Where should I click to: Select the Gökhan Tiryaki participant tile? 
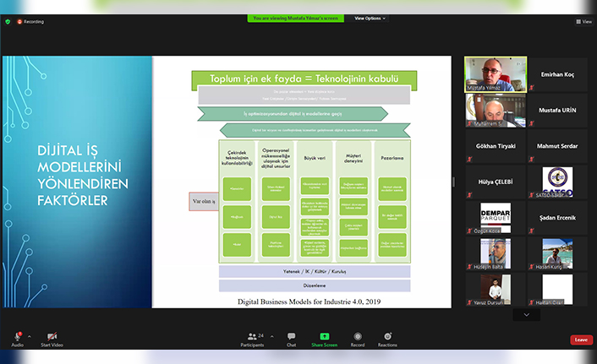[x=496, y=146]
